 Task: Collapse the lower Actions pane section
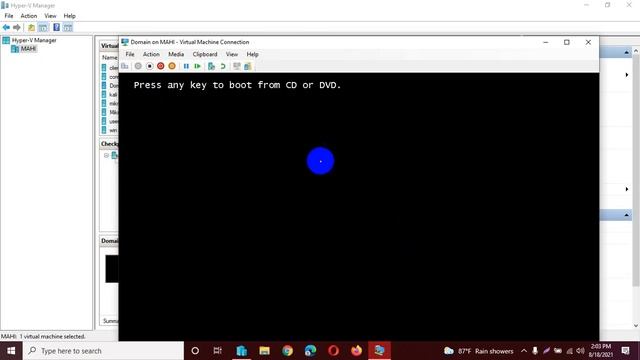point(627,215)
